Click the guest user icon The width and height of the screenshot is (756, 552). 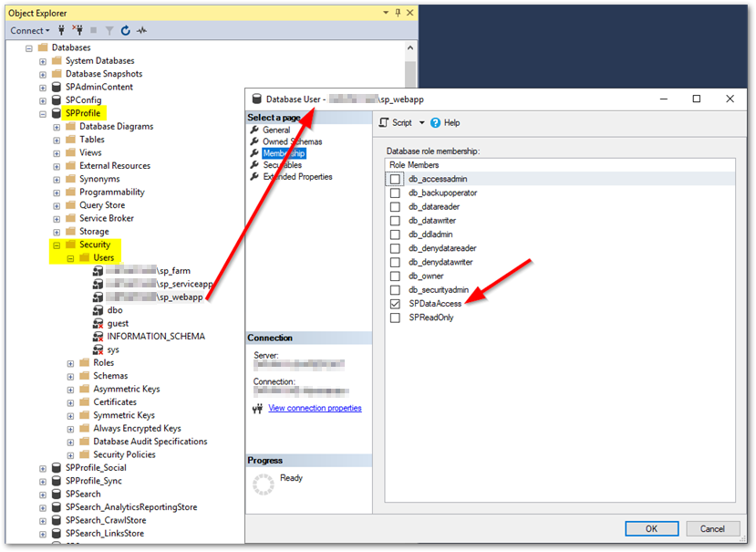pyautogui.click(x=98, y=323)
